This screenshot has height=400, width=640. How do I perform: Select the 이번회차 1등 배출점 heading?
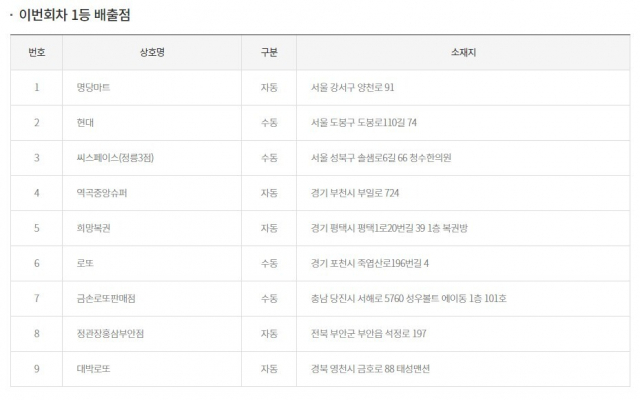tap(74, 15)
